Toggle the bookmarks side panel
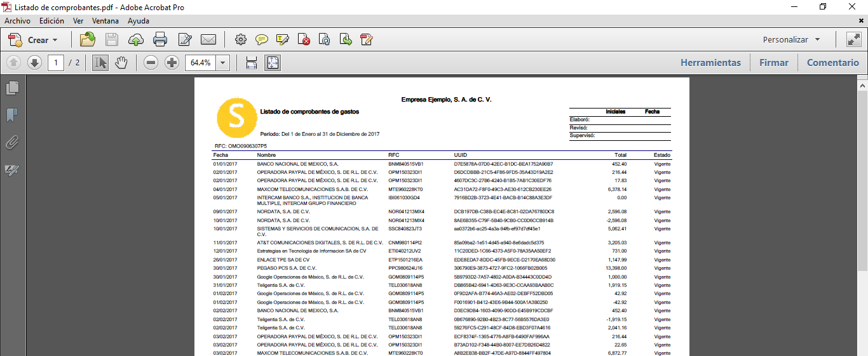Screen dimensions: 868x356 12,115
